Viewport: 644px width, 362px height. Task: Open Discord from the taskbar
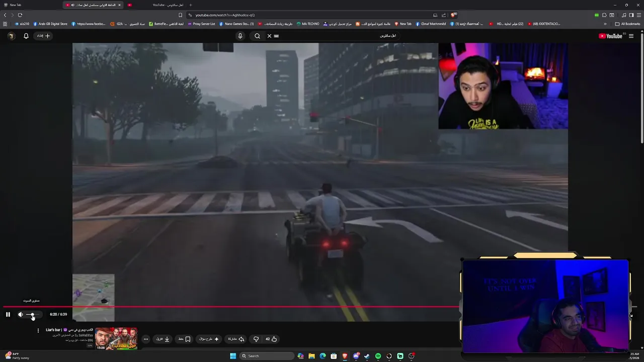click(x=356, y=356)
